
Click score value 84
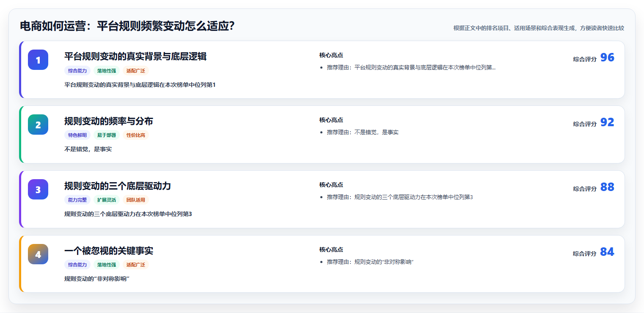pos(607,252)
